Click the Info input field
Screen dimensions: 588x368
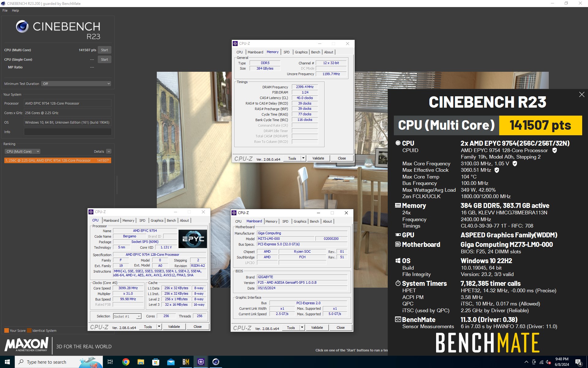tap(68, 132)
